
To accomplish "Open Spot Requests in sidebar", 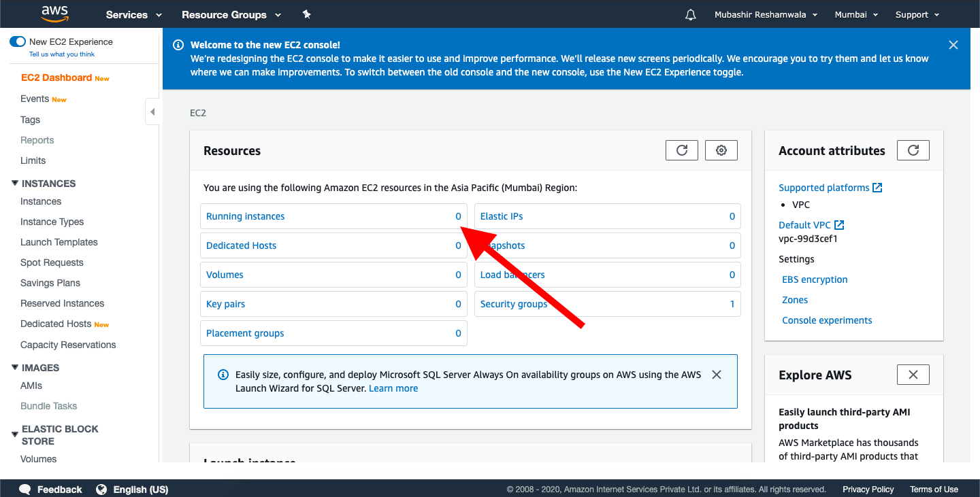I will (52, 262).
